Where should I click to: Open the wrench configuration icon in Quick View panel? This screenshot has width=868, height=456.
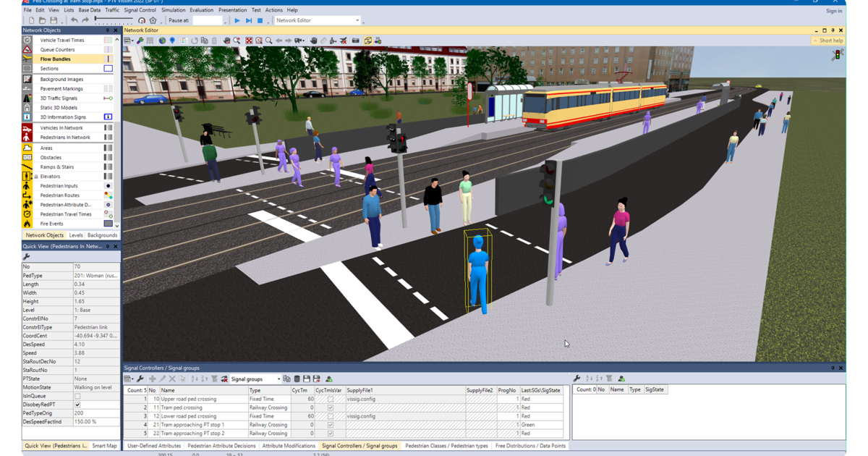click(x=25, y=255)
